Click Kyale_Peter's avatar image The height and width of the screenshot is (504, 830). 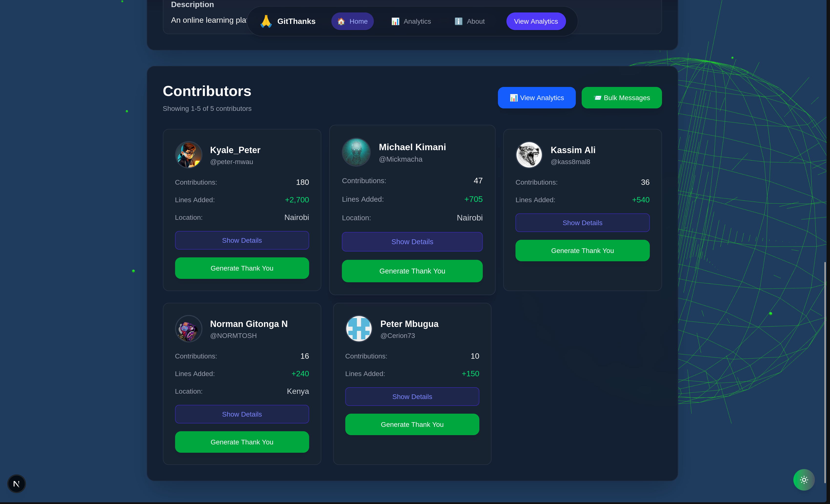[189, 155]
